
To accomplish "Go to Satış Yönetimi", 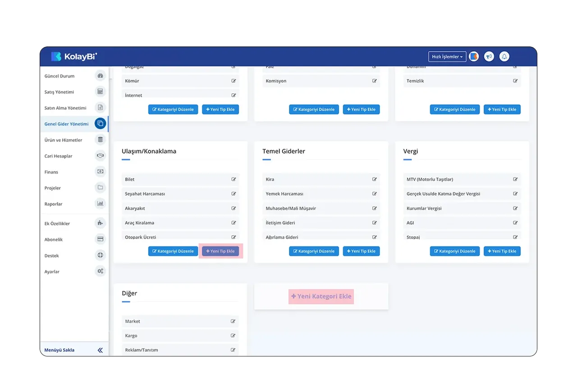I will point(74,92).
